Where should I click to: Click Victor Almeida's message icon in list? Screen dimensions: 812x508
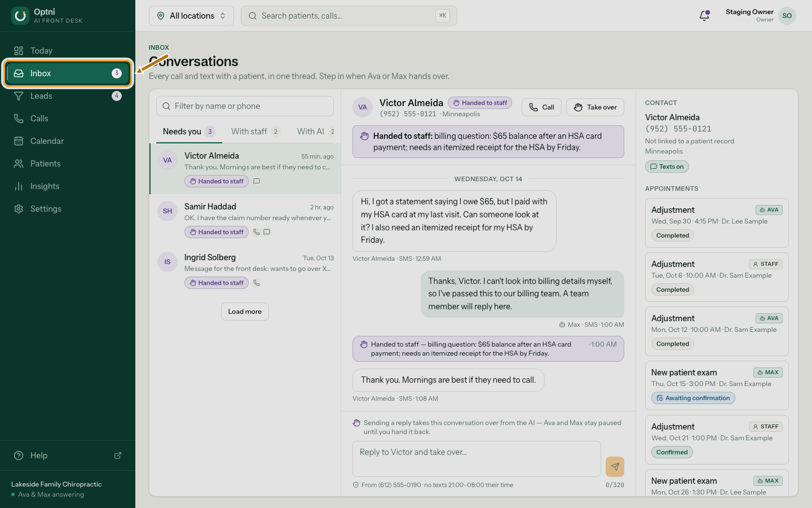coord(257,181)
